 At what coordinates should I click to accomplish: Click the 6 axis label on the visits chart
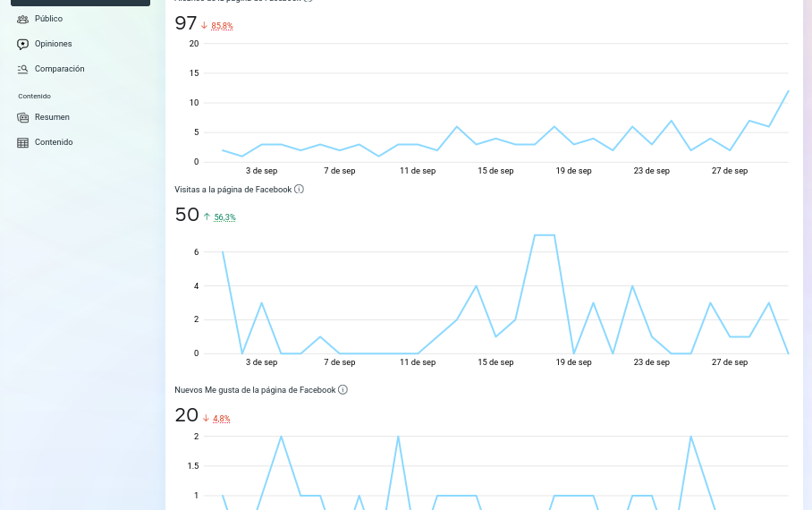[196, 252]
